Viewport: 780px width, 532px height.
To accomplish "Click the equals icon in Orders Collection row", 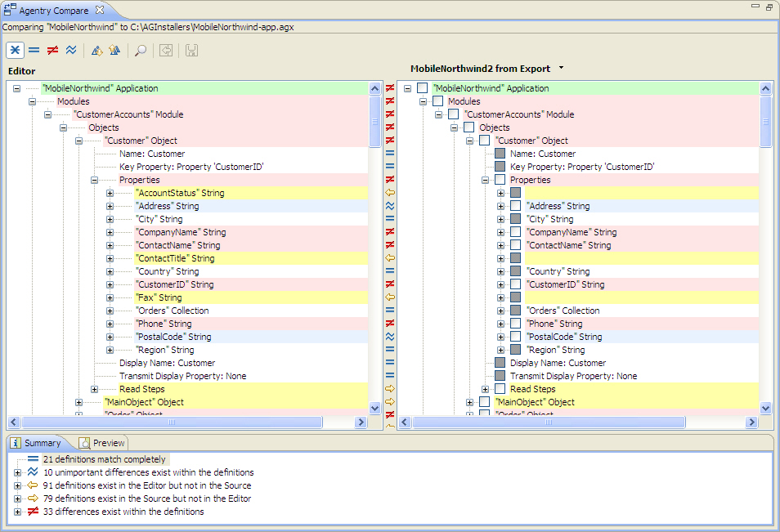I will (x=390, y=311).
